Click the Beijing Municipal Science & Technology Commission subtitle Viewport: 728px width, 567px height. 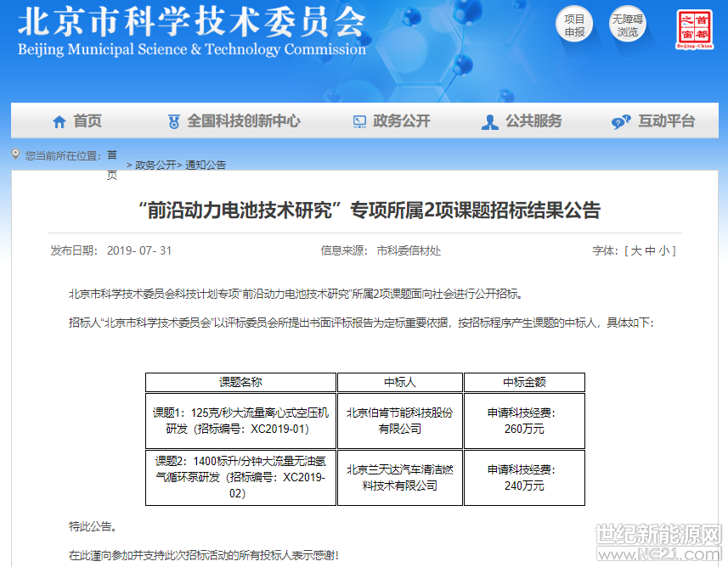click(192, 49)
